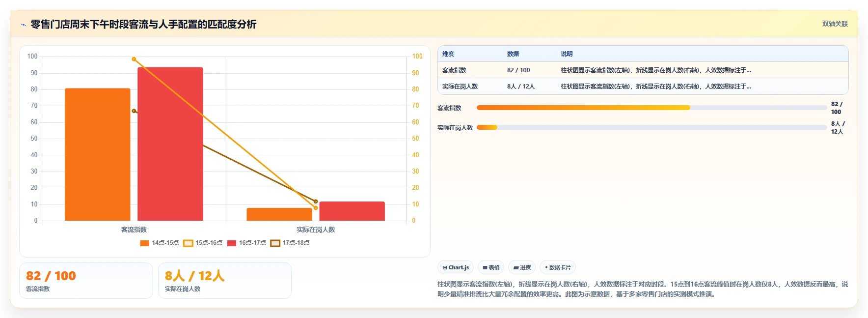
Task: Click the 实际在岗人数 label left of progress bar
Action: [x=455, y=128]
